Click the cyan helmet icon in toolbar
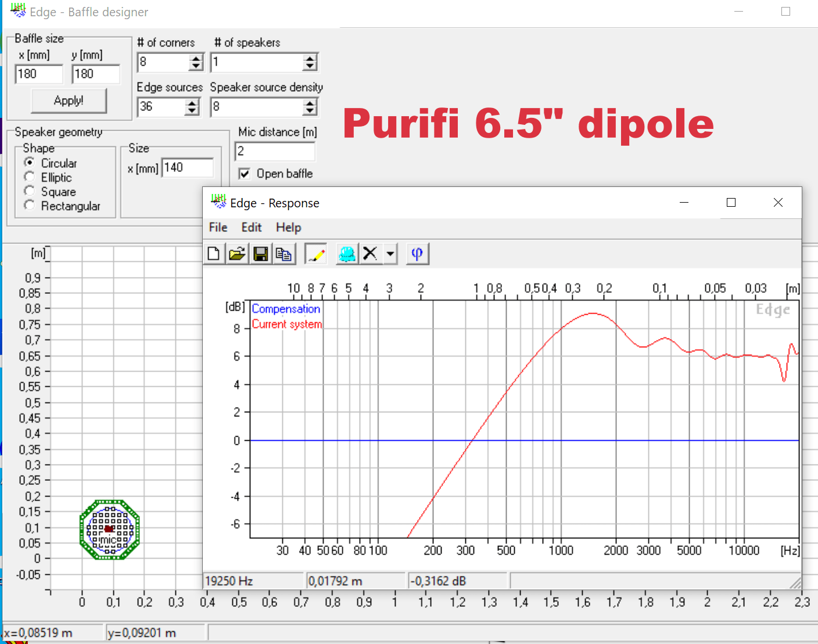Image resolution: width=818 pixels, height=644 pixels. coord(347,254)
